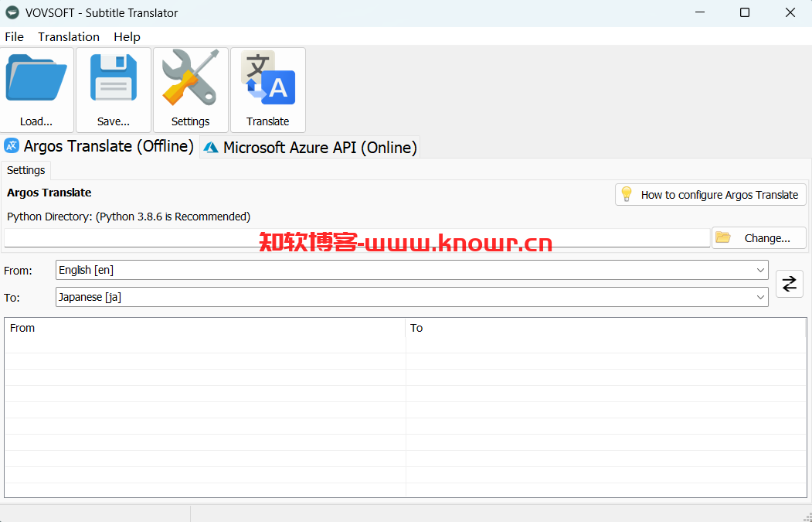Image resolution: width=812 pixels, height=522 pixels.
Task: Click the VOVSOFT app icon in title bar
Action: coord(12,12)
